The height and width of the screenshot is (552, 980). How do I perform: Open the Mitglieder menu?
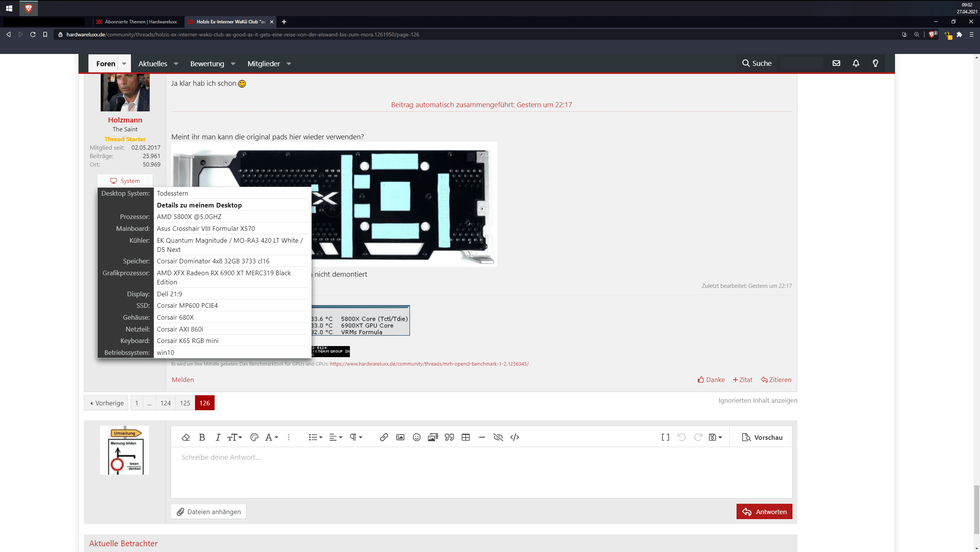(x=264, y=64)
